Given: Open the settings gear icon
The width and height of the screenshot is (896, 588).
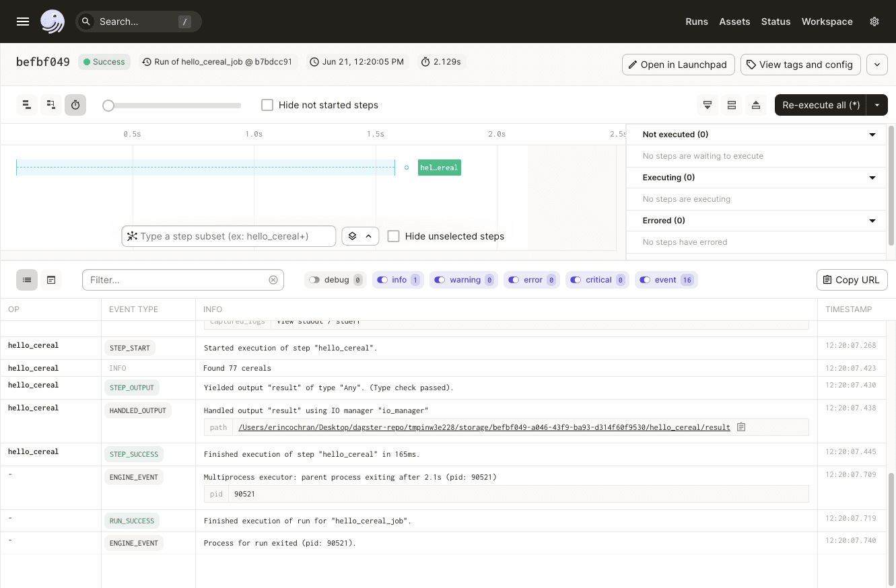Looking at the screenshot, I should pos(874,22).
